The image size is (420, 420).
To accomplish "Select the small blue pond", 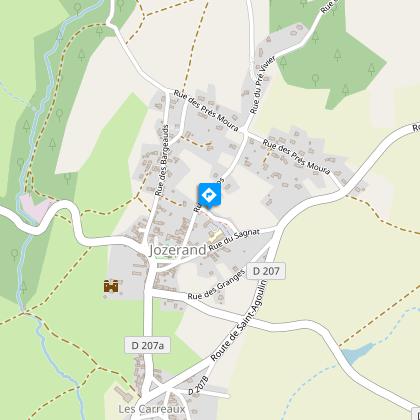I will coord(358,353).
